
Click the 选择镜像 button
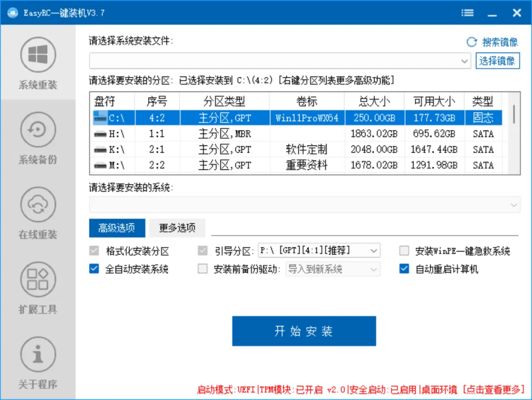tap(497, 61)
